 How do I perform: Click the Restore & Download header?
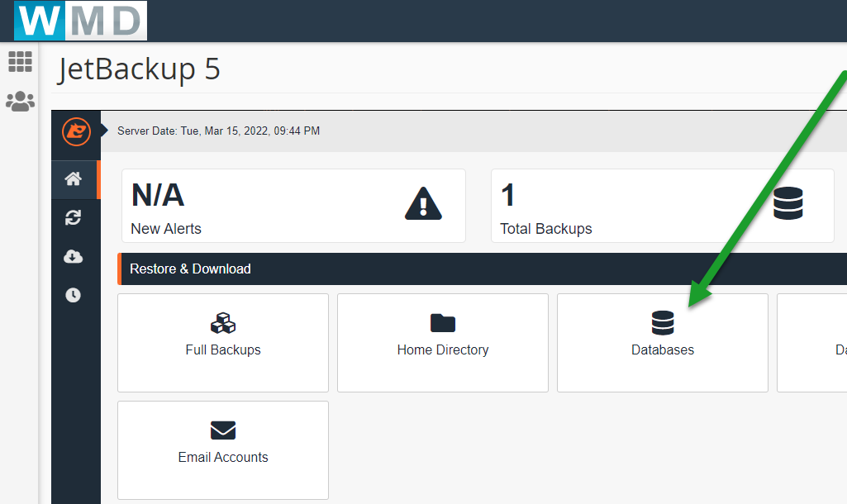click(x=483, y=269)
